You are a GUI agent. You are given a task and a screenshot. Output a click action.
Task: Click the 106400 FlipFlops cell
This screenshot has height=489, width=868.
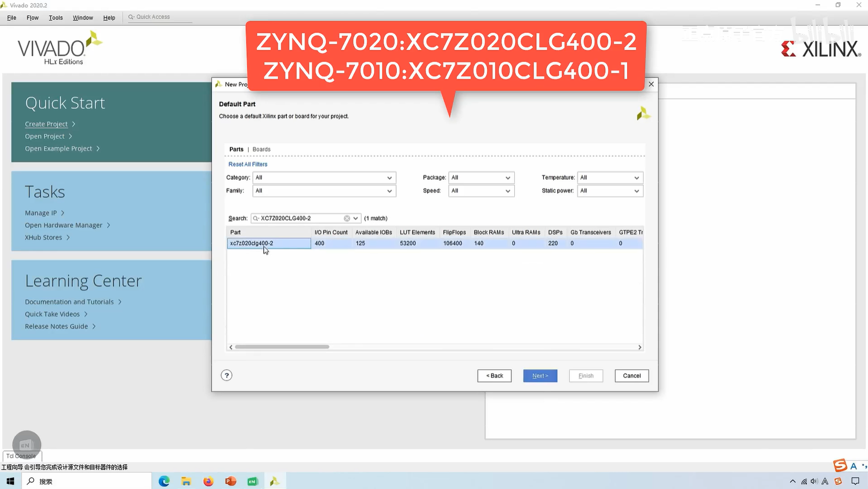coord(455,243)
